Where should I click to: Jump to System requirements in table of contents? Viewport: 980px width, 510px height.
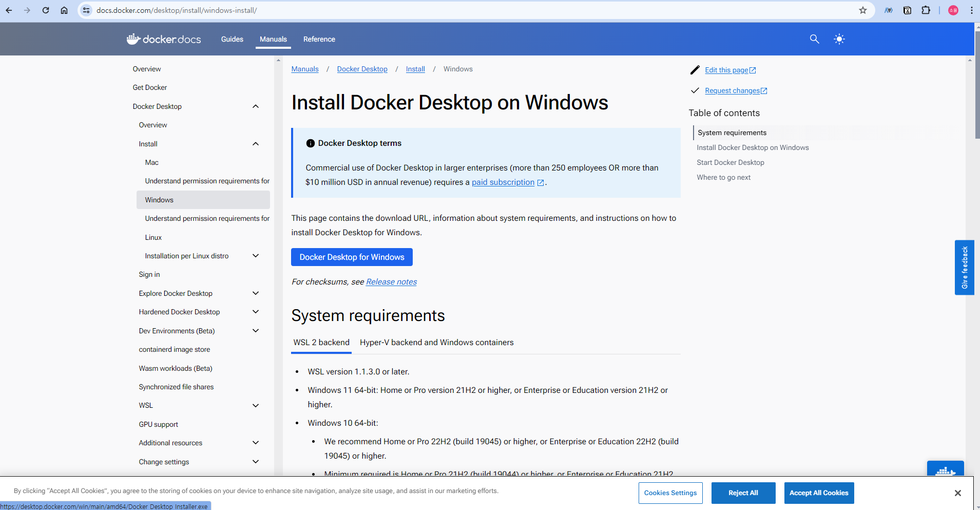[x=732, y=133]
